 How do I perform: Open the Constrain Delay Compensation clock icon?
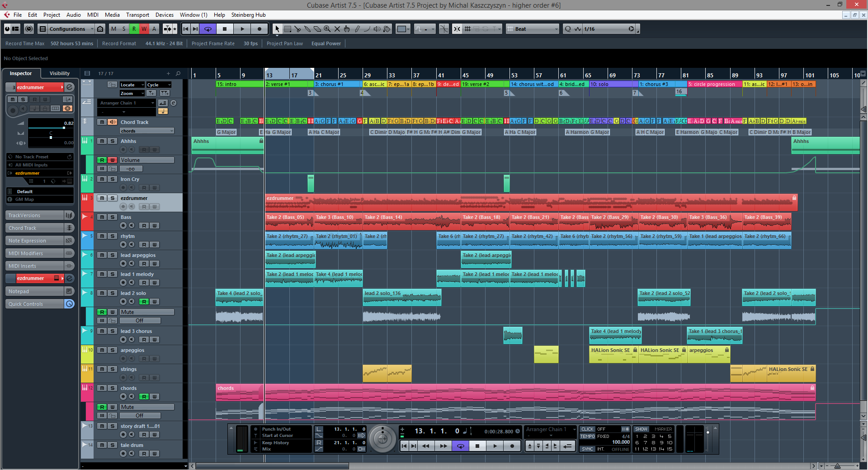(x=29, y=29)
